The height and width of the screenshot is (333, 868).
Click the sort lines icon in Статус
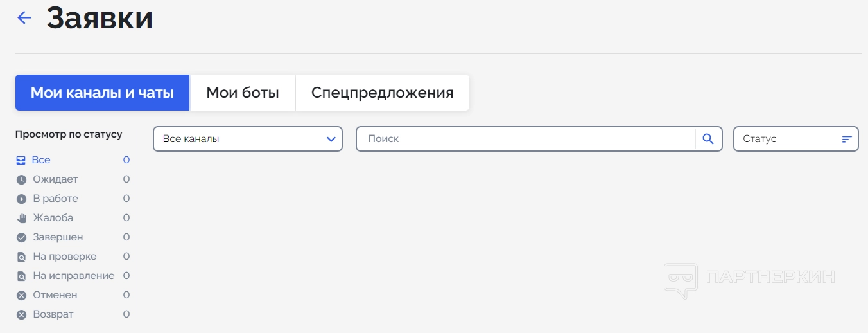[x=847, y=139]
